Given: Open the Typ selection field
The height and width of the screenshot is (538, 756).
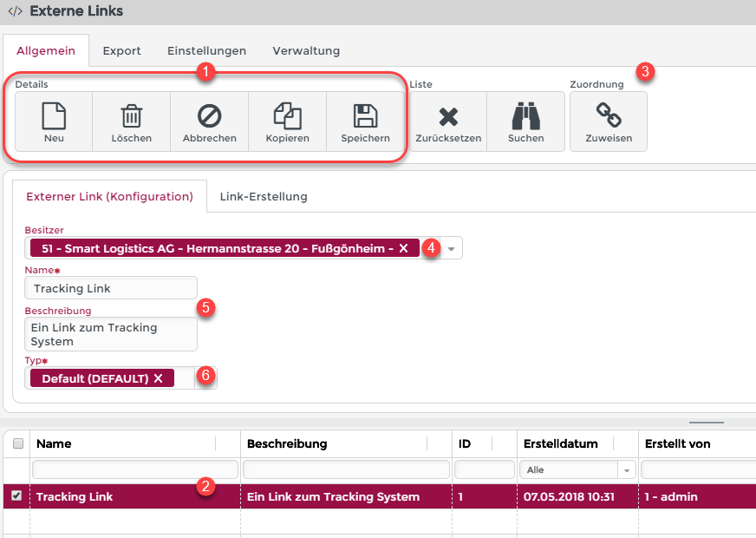Looking at the screenshot, I should point(194,378).
